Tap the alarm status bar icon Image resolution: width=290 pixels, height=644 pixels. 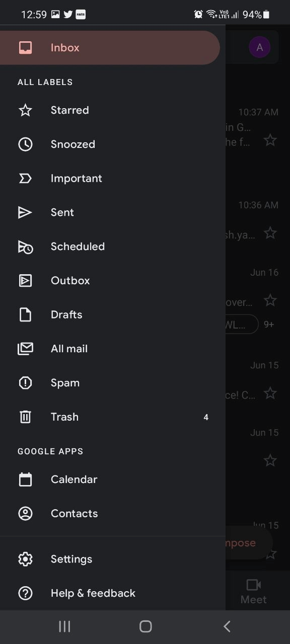198,15
